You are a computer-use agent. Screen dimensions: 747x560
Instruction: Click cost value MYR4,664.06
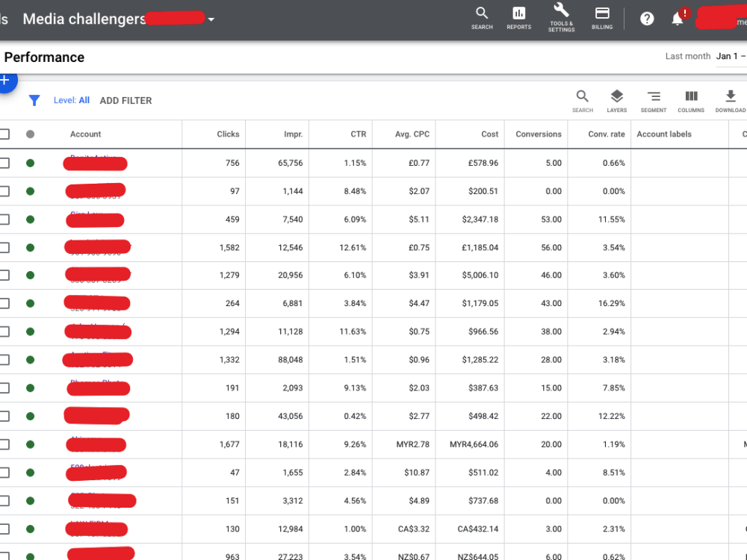coord(474,444)
